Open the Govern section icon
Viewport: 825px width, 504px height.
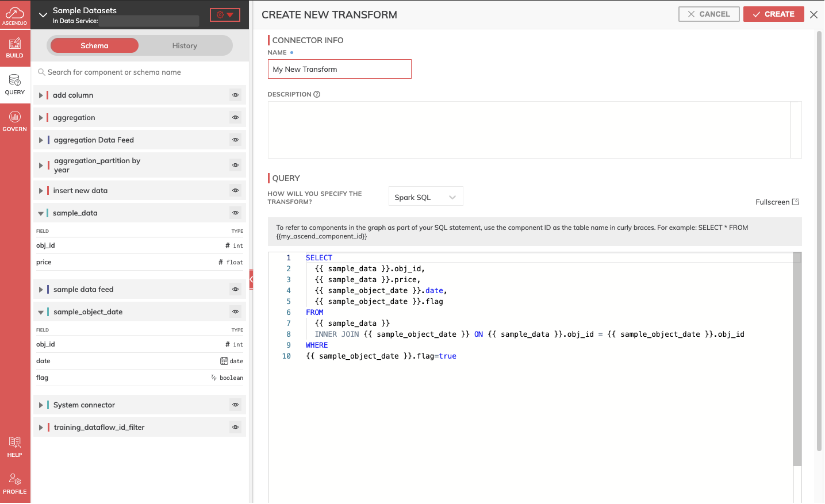pyautogui.click(x=15, y=121)
